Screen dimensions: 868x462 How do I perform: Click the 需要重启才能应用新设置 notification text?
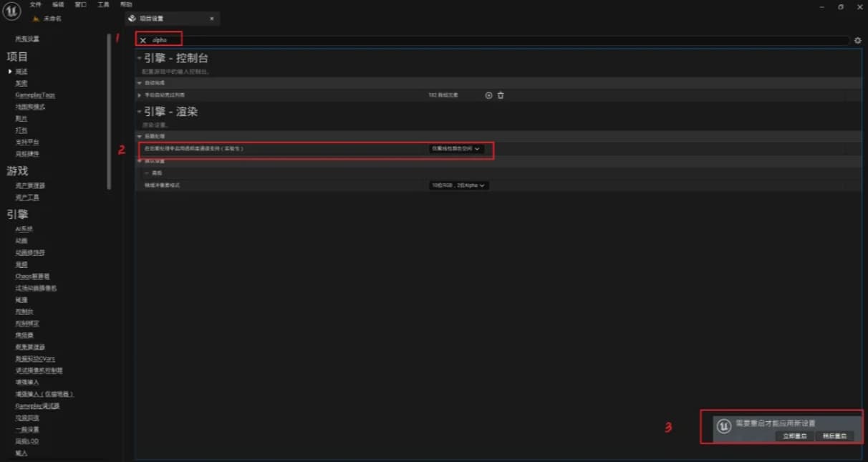(776, 423)
